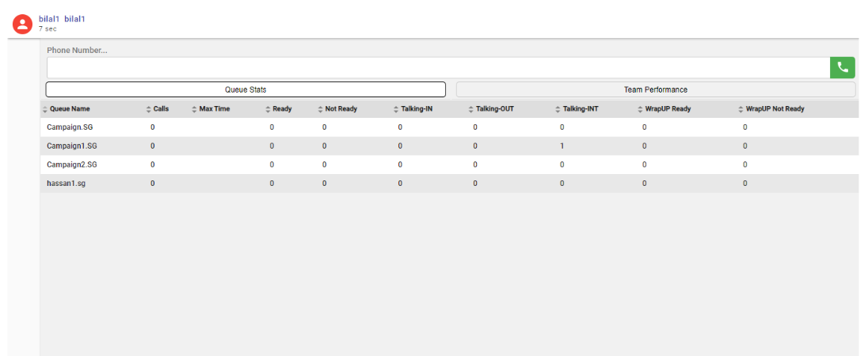The image size is (868, 356).
Task: Click the Phone Number input field
Action: coord(437,68)
